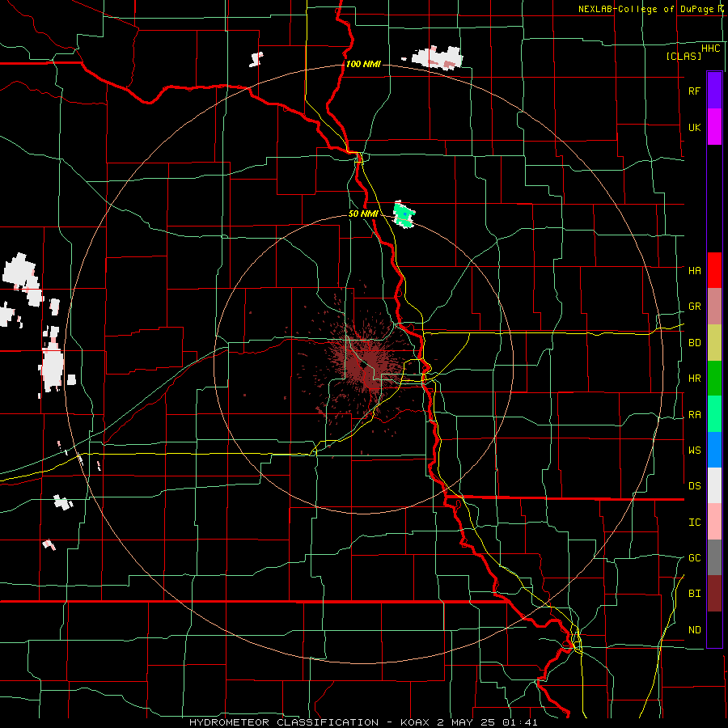The image size is (728, 728).
Task: Click the WS legend label
Action: coord(694,450)
